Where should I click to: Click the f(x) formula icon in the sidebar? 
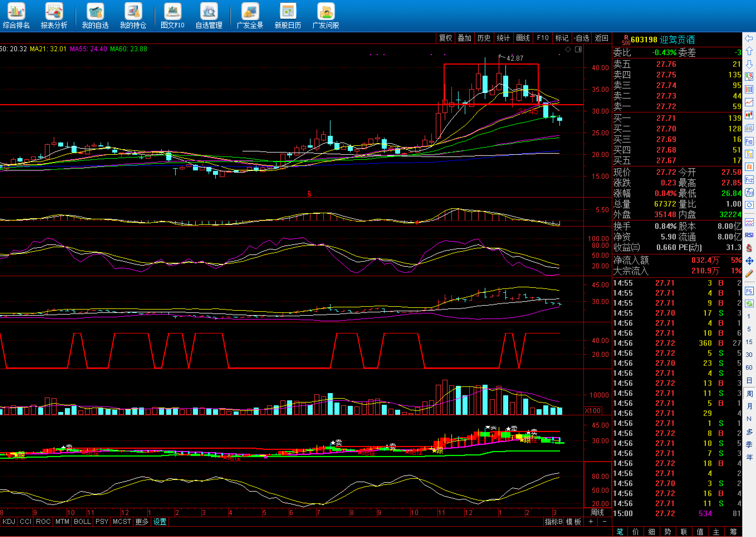point(749,192)
